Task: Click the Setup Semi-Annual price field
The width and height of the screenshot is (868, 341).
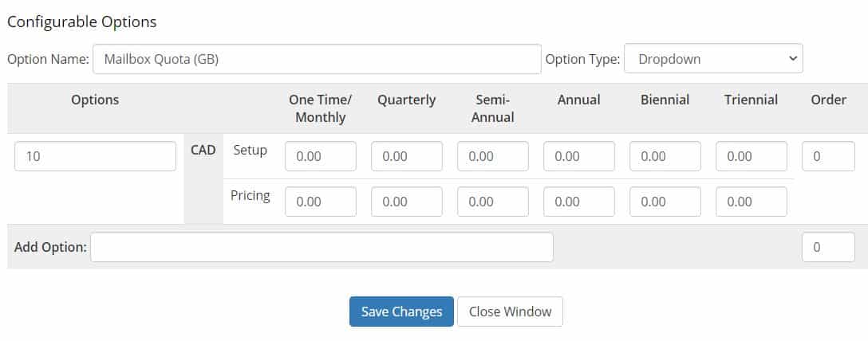Action: pos(493,156)
